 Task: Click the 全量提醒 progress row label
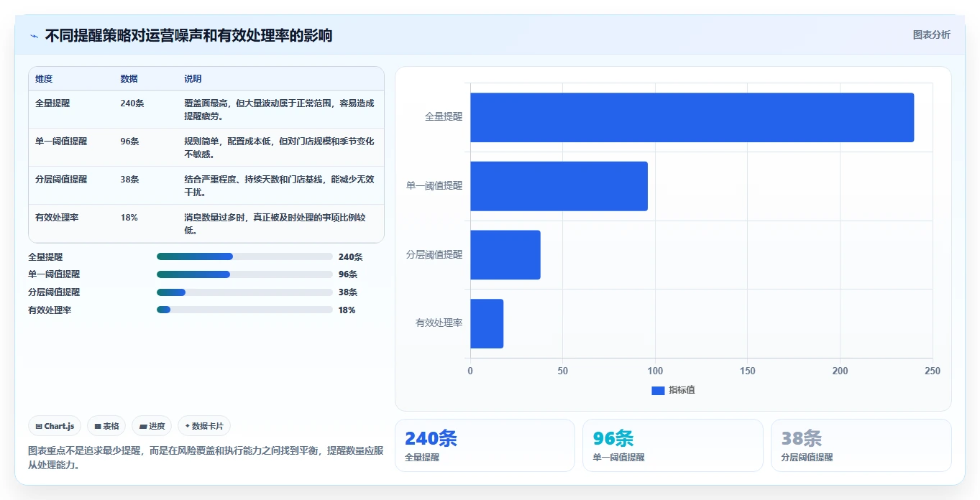(45, 256)
